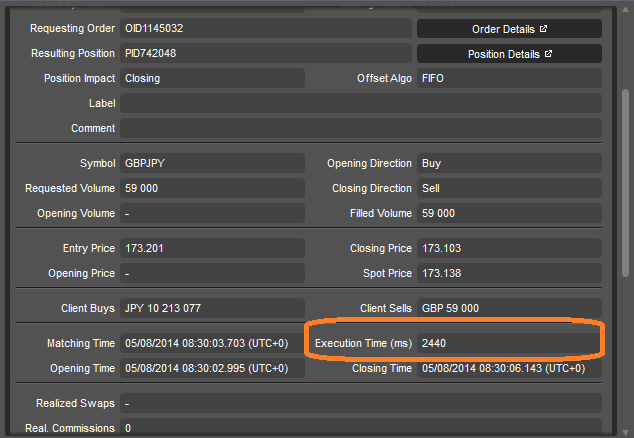Click the Symbol label
The image size is (634, 438).
coord(97,163)
